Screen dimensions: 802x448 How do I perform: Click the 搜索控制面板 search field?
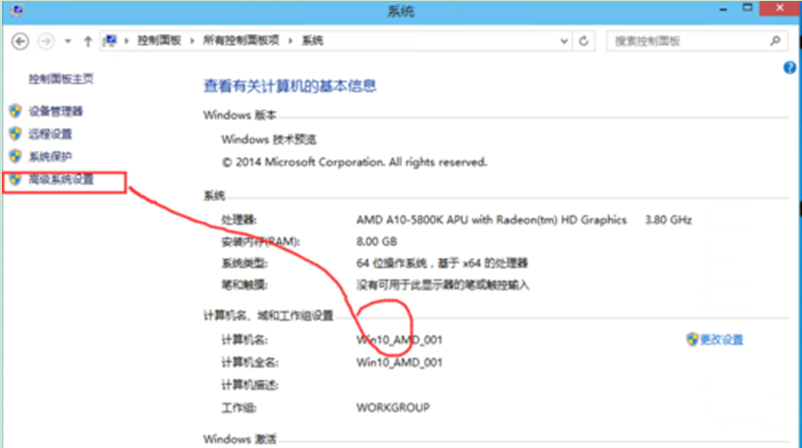pos(683,41)
